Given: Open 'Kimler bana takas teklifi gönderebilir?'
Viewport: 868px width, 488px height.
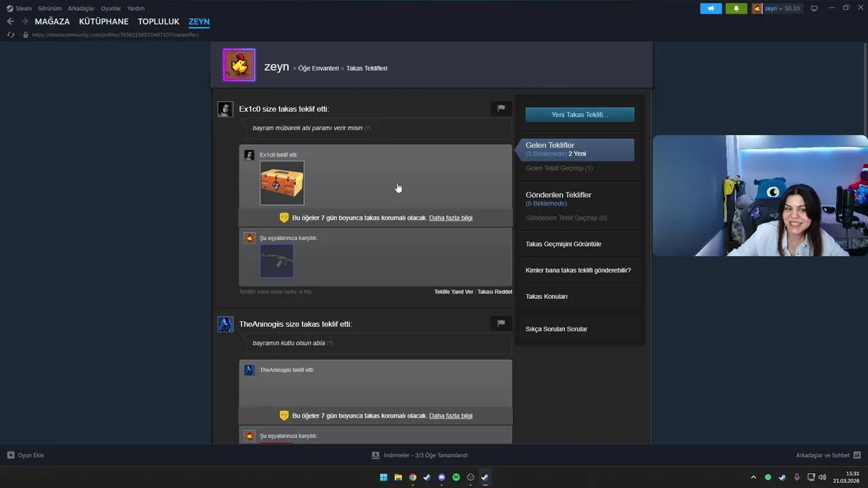Looking at the screenshot, I should tap(578, 270).
